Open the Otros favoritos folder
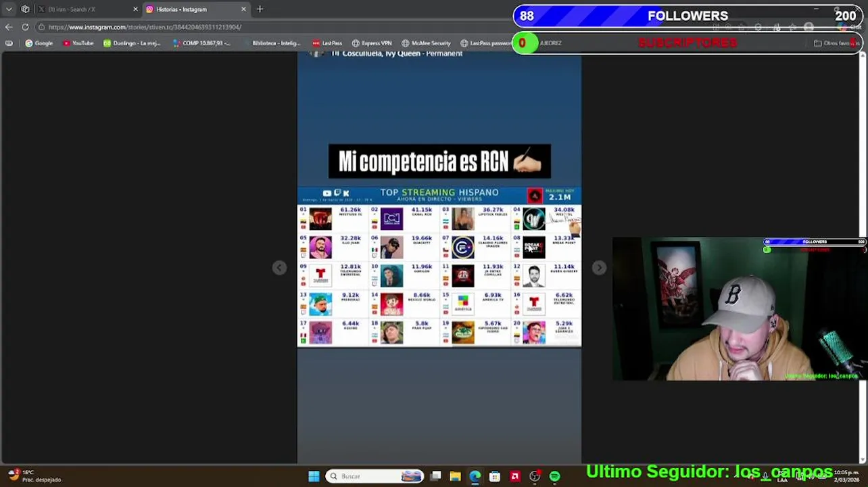The image size is (868, 487). [836, 43]
